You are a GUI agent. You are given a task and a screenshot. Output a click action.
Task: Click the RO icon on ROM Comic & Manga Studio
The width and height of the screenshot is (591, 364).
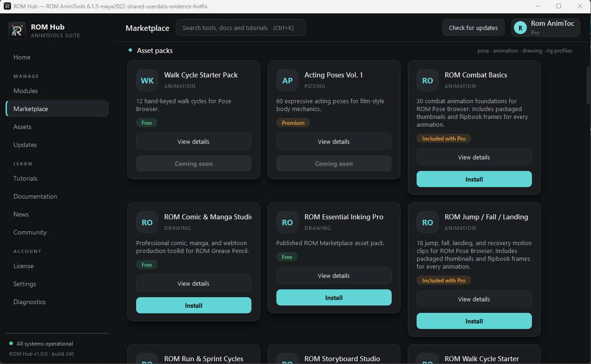[147, 223]
